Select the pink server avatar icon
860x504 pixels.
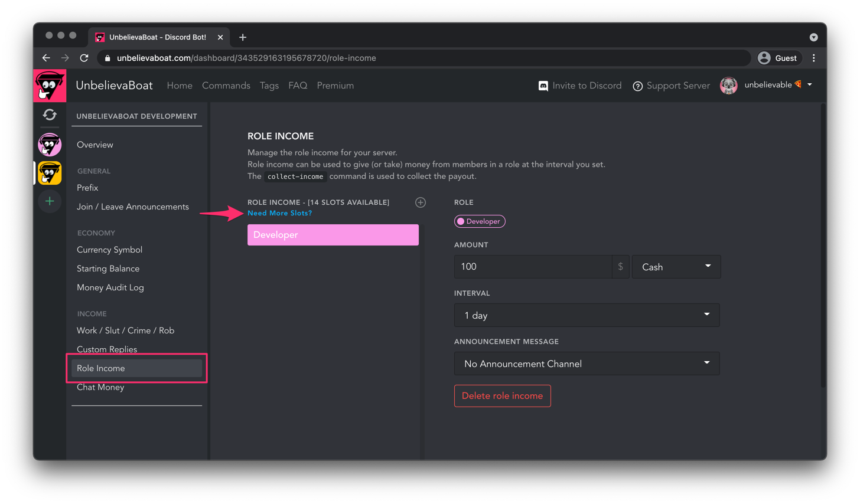50,145
